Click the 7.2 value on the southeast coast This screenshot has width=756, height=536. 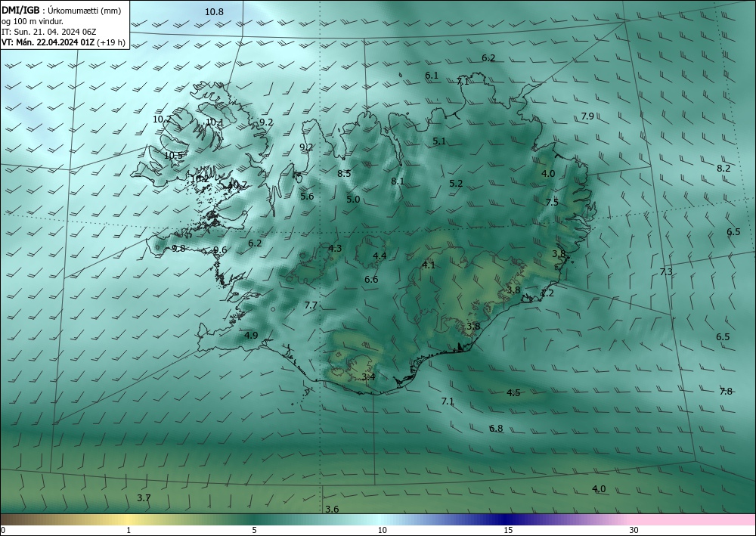pos(547,293)
